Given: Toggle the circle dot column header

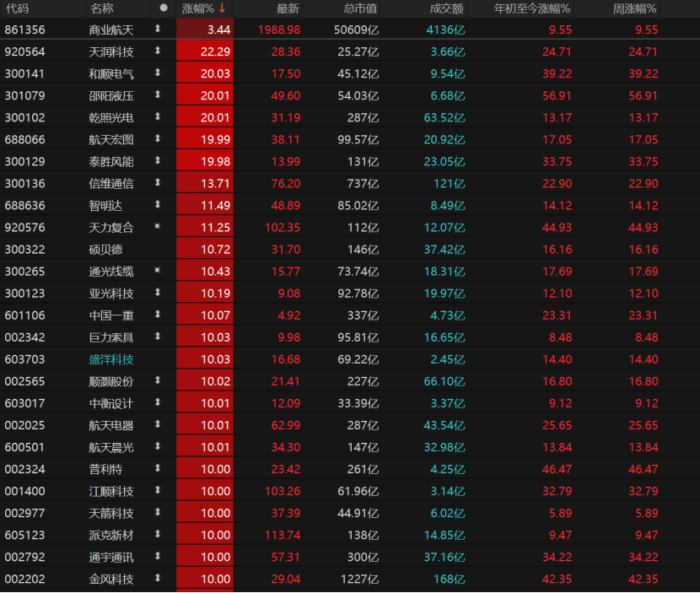Looking at the screenshot, I should (x=163, y=8).
